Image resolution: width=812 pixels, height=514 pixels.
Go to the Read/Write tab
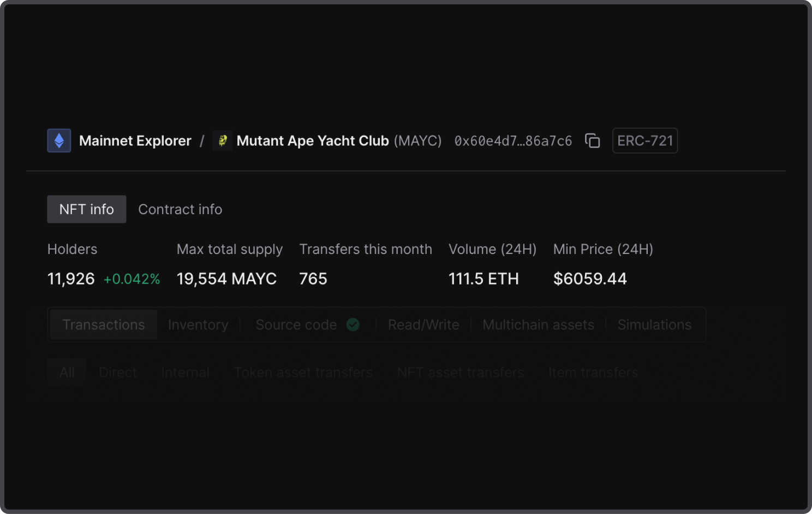(423, 324)
